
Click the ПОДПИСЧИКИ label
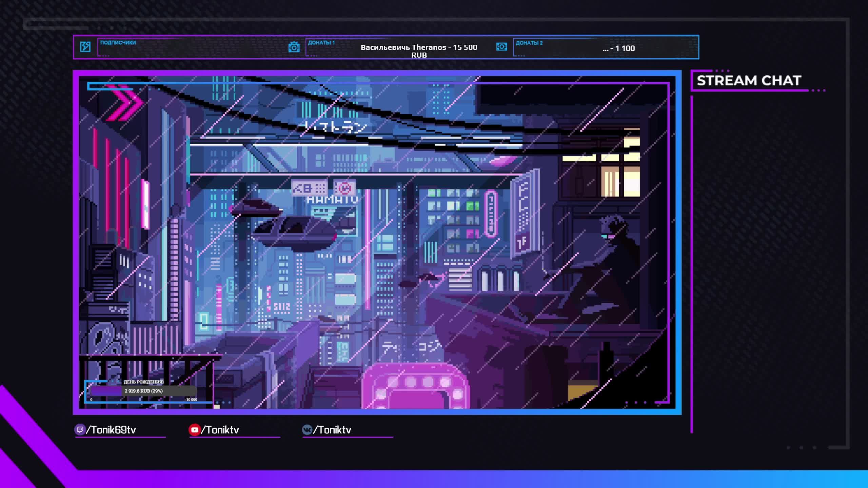tap(118, 43)
